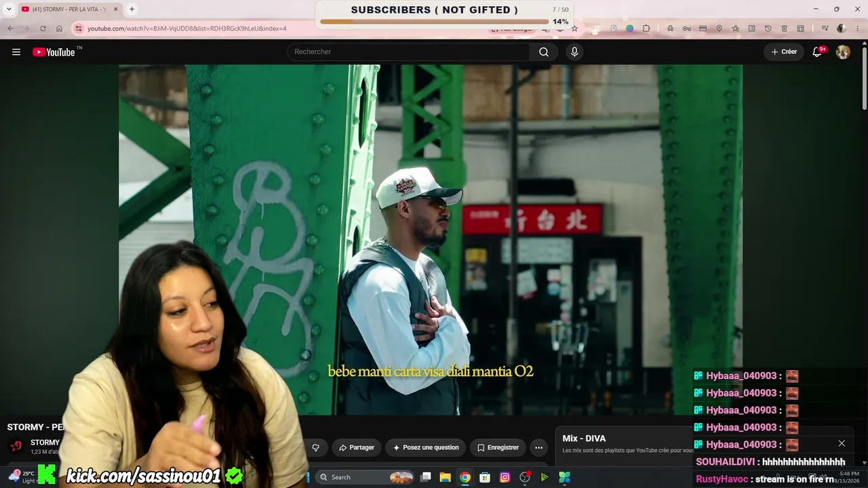Open the Chrome three-dot menu
The width and height of the screenshot is (868, 488).
click(857, 28)
